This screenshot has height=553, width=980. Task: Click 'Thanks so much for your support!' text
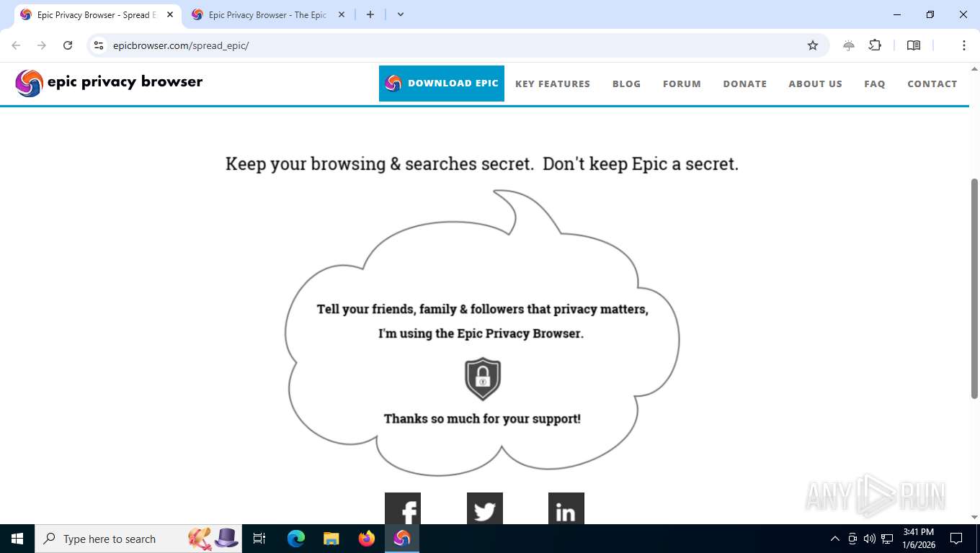tap(482, 418)
